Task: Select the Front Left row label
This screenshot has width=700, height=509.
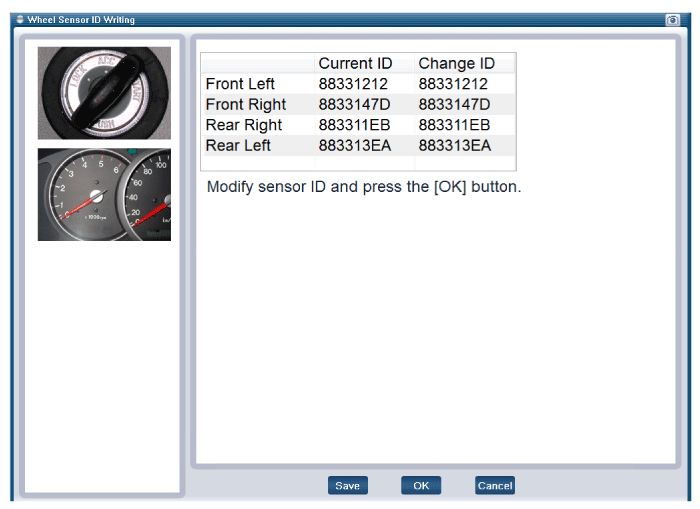Action: pyautogui.click(x=240, y=84)
